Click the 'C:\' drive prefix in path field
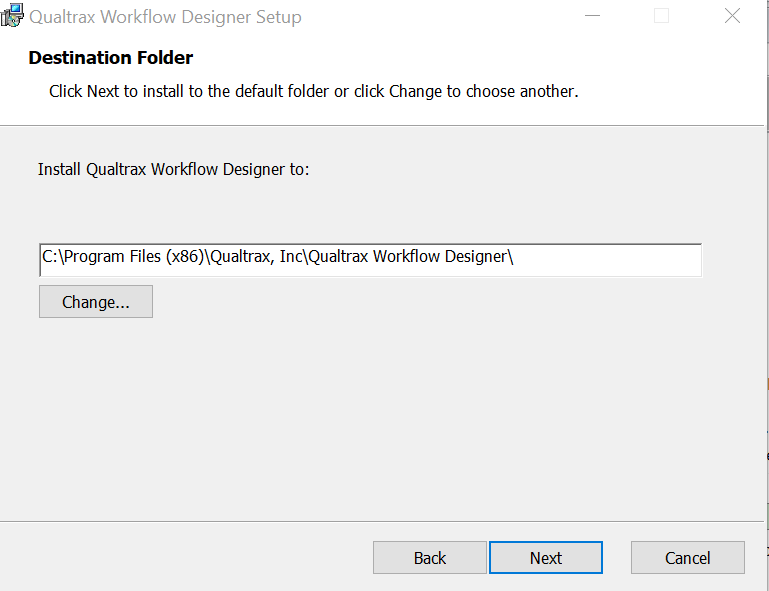Viewport: 769px width, 591px height. [x=53, y=257]
